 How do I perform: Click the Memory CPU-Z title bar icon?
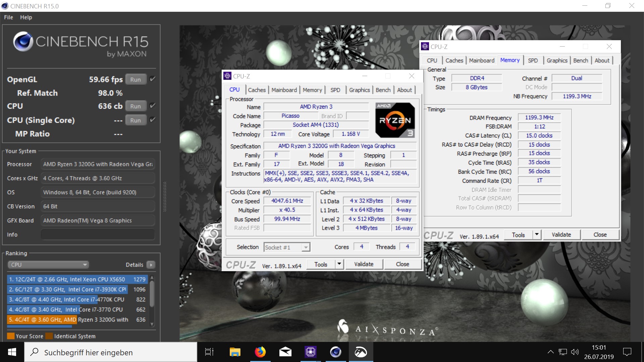click(x=425, y=47)
